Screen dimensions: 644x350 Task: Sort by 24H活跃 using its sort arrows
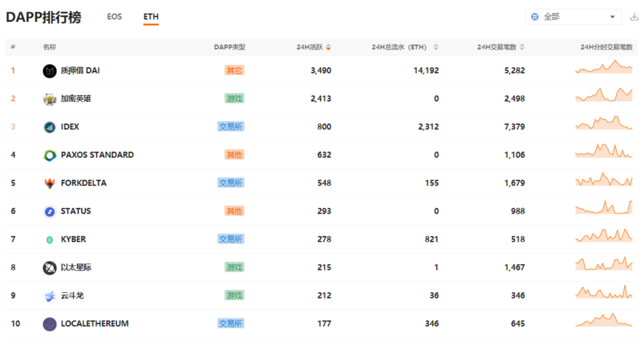(328, 47)
